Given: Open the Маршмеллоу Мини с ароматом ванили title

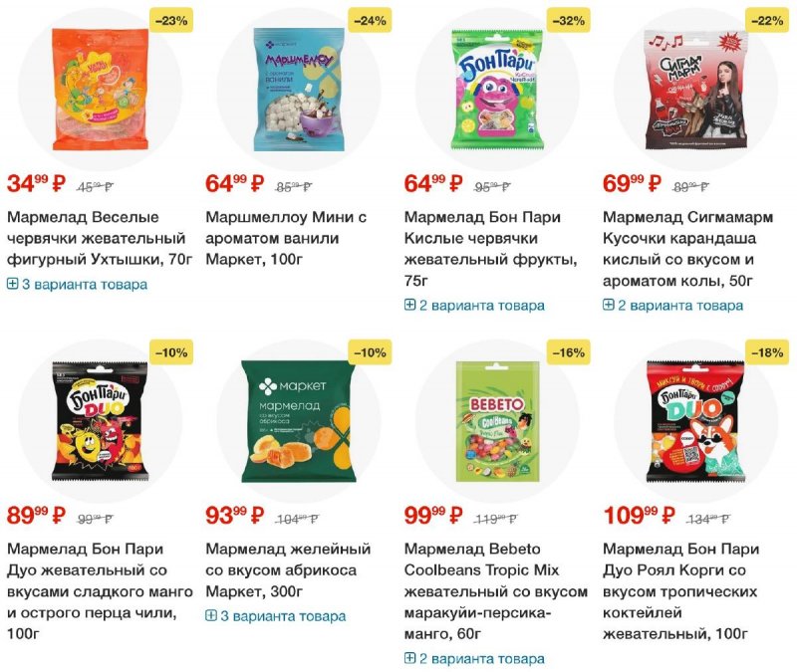Looking at the screenshot, I should [286, 238].
